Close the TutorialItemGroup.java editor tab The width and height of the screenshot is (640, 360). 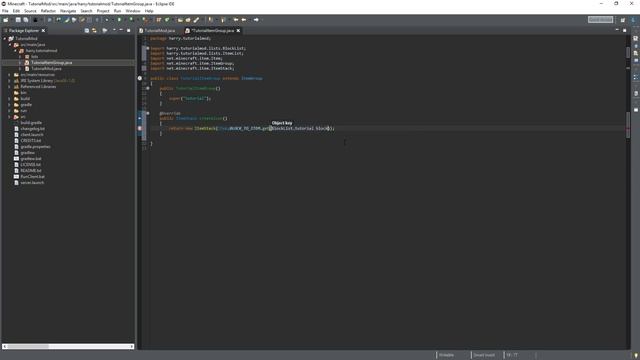tap(238, 31)
